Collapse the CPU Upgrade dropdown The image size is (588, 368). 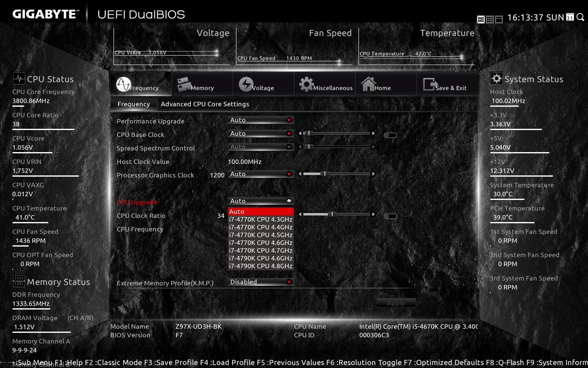point(261,201)
